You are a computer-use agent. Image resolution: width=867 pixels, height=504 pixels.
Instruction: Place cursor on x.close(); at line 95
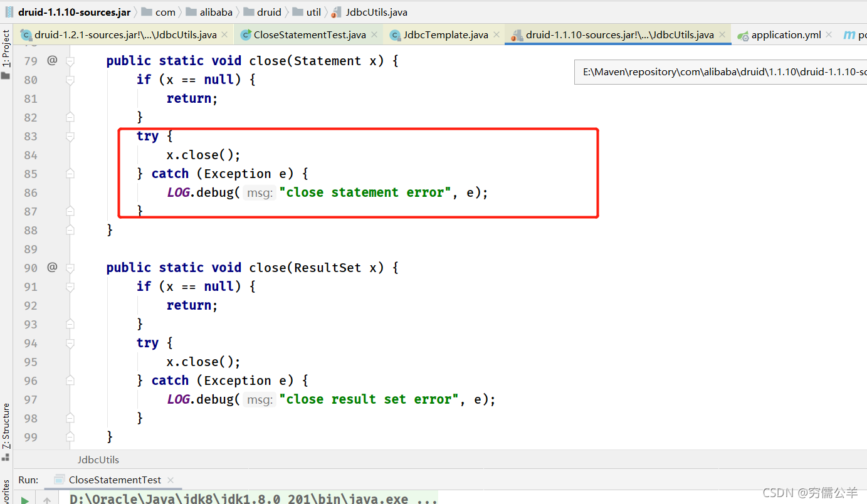pos(203,362)
